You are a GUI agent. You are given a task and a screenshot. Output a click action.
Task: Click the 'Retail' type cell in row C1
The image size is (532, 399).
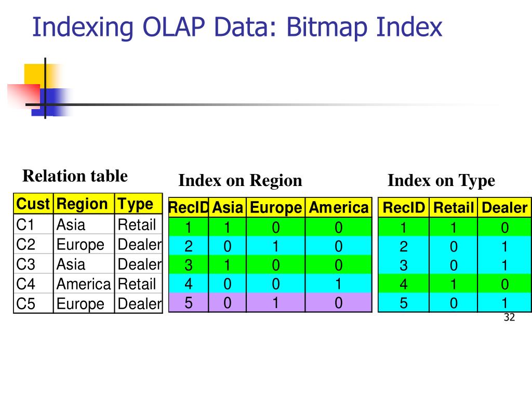(x=138, y=224)
